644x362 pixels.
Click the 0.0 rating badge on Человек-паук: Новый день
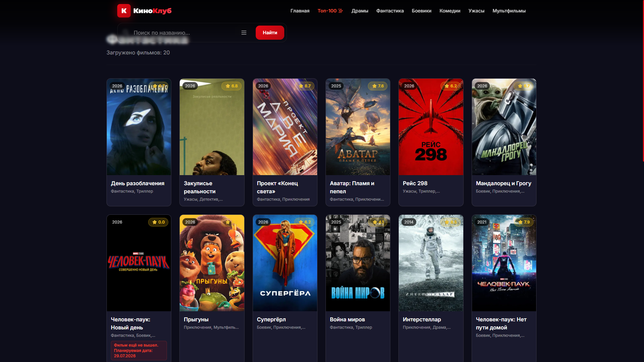[158, 222]
